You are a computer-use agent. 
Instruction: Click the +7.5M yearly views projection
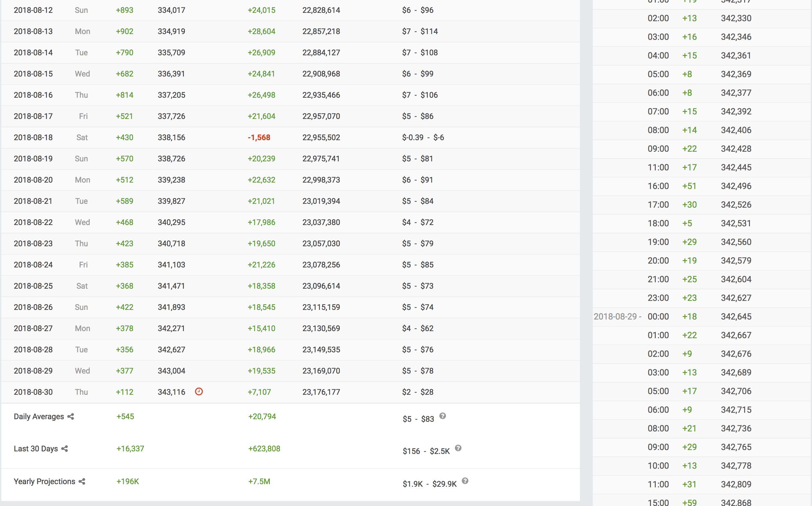click(x=259, y=481)
